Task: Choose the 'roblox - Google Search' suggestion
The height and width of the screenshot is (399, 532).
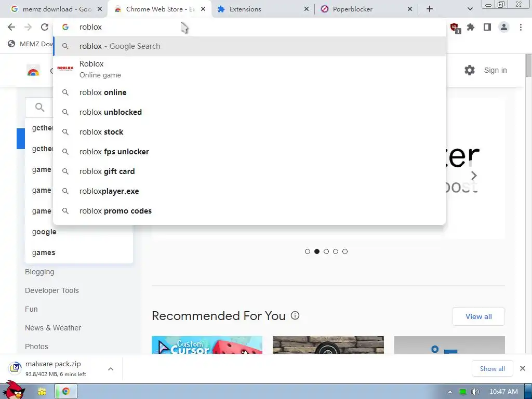Action: click(249, 46)
